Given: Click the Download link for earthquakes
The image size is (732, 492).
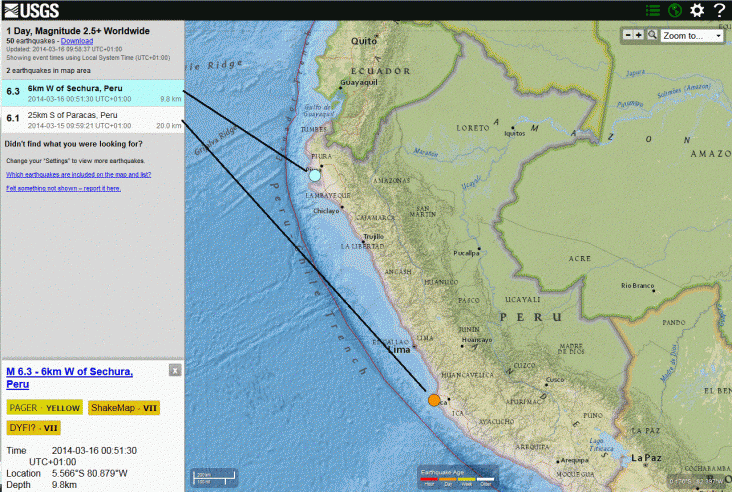Looking at the screenshot, I should (x=77, y=40).
